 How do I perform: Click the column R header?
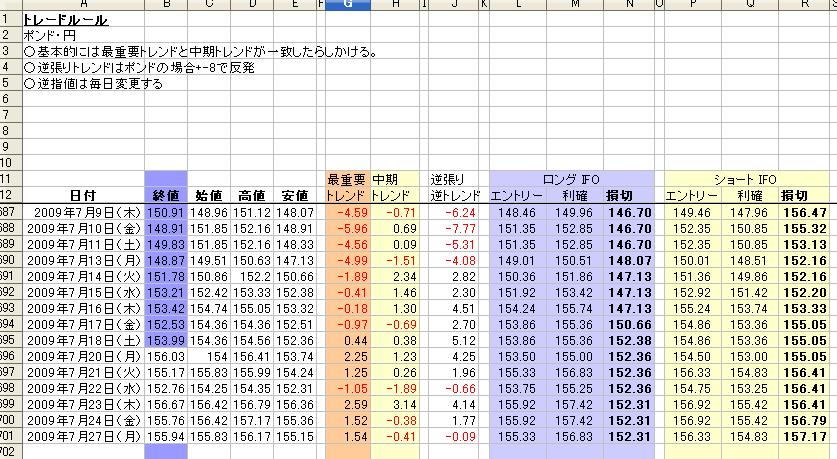pos(805,6)
